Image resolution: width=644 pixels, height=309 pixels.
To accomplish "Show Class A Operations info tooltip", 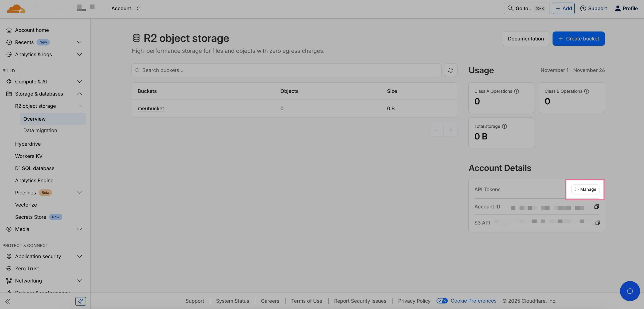I will 516,91.
